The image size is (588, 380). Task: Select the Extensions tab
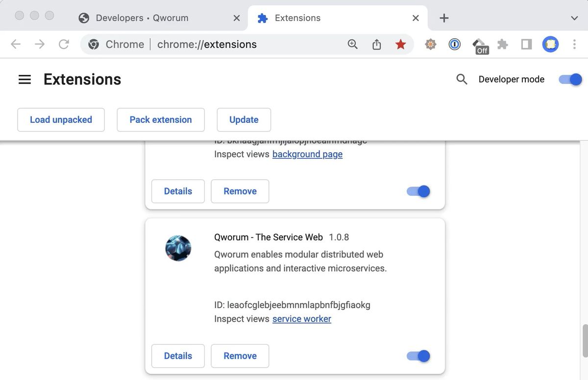tap(338, 18)
